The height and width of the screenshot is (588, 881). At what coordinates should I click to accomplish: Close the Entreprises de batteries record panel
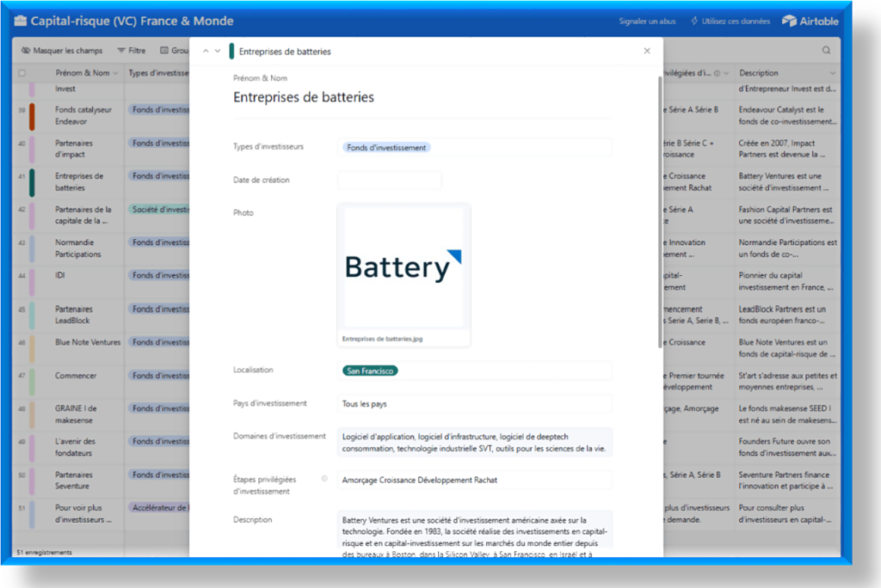(647, 51)
